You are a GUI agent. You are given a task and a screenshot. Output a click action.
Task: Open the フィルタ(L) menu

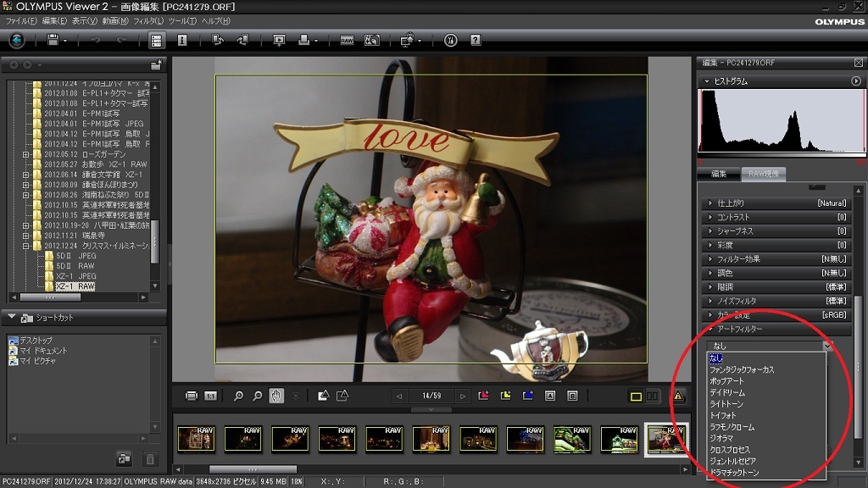pos(148,20)
